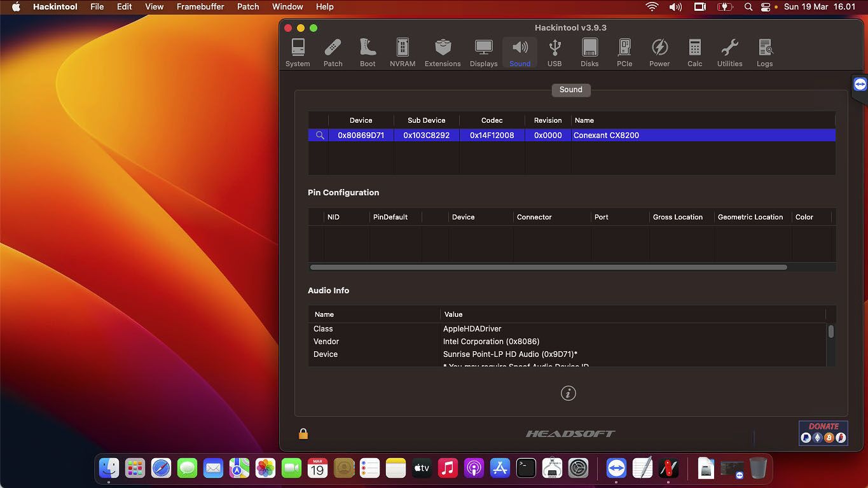This screenshot has height=488, width=868.
Task: Open the USB tab in Hackintool
Action: tap(555, 52)
